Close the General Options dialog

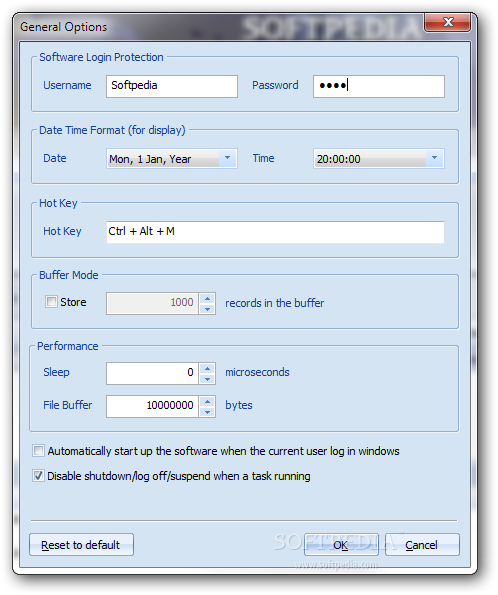click(448, 22)
